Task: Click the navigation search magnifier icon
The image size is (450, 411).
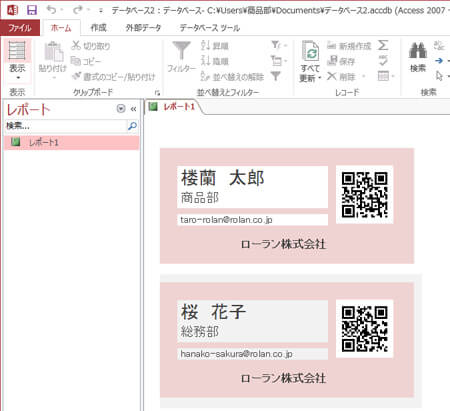Action: 132,126
